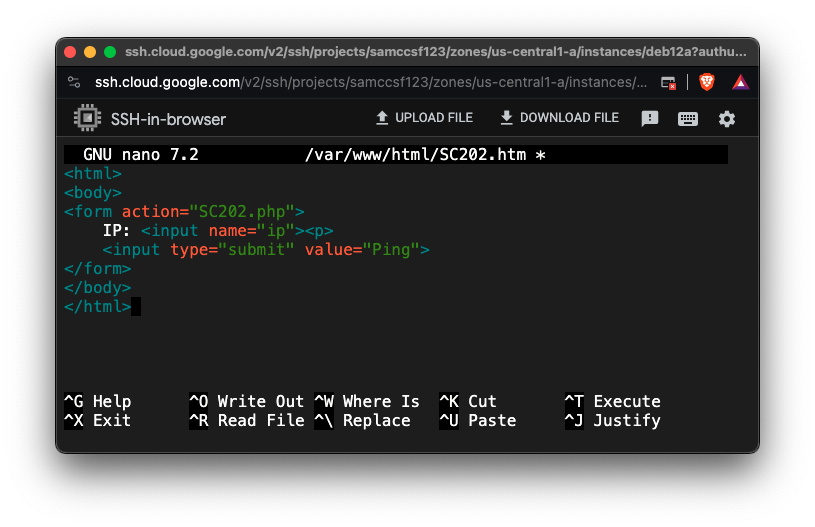Screen dimensions: 815x527
Task: Click the ^\ Replace shortcut label
Action: (362, 420)
